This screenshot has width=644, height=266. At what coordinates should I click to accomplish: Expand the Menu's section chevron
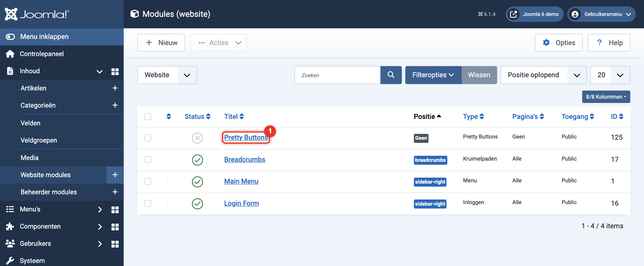pos(100,210)
